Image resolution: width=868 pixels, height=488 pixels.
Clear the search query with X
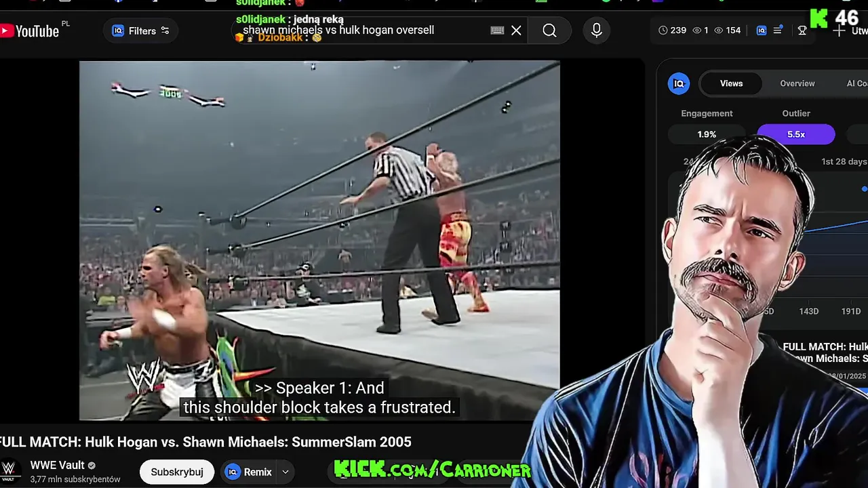pyautogui.click(x=517, y=30)
